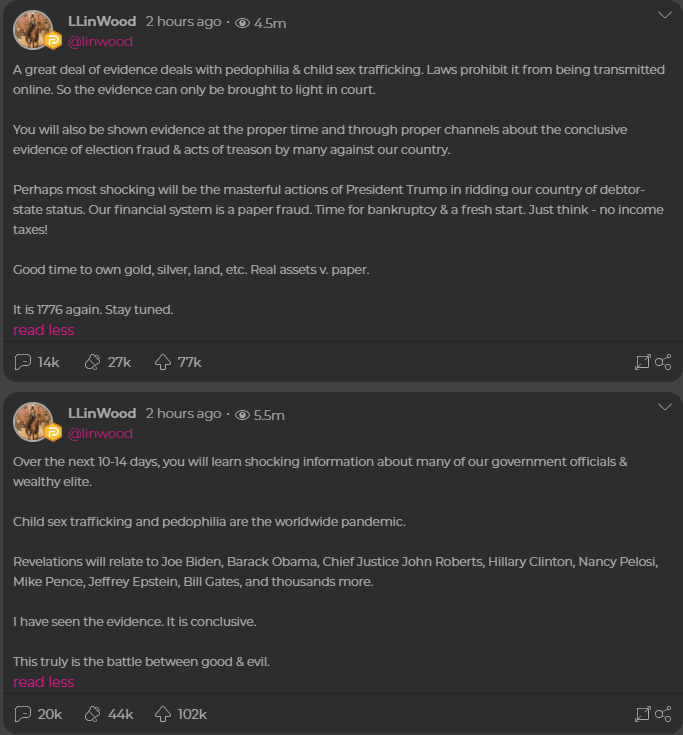
Task: Upvote the post with 102k votes
Action: (163, 714)
